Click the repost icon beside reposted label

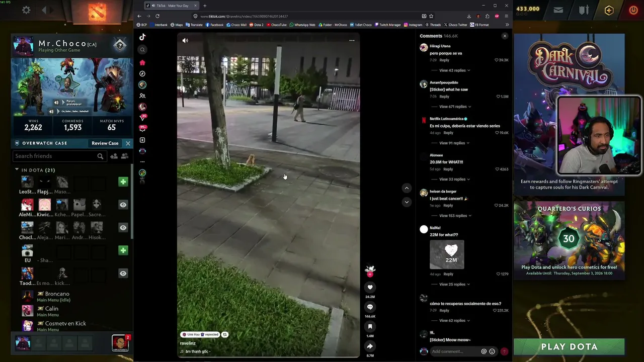point(225,334)
